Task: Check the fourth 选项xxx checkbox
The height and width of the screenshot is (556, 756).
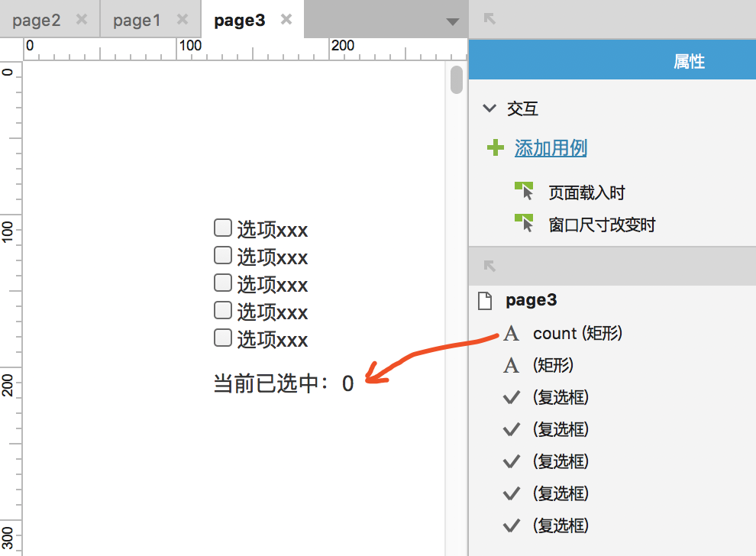Action: (223, 310)
